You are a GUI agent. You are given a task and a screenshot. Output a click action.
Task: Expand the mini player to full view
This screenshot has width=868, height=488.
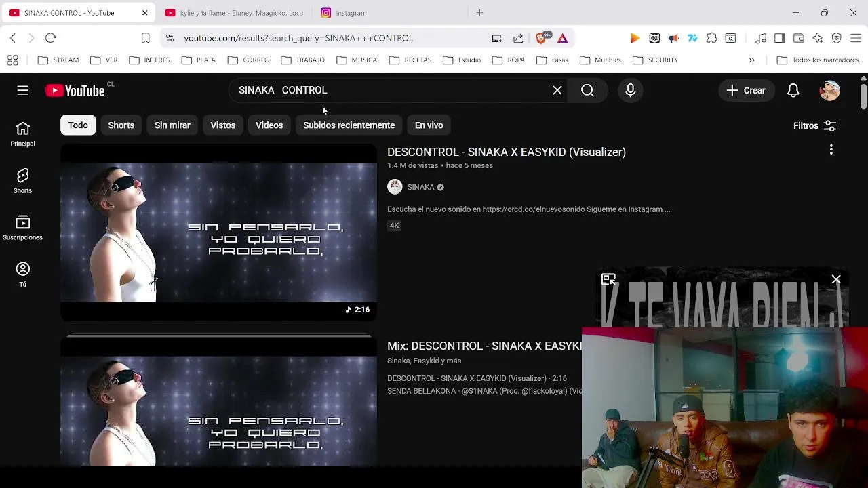(x=608, y=279)
